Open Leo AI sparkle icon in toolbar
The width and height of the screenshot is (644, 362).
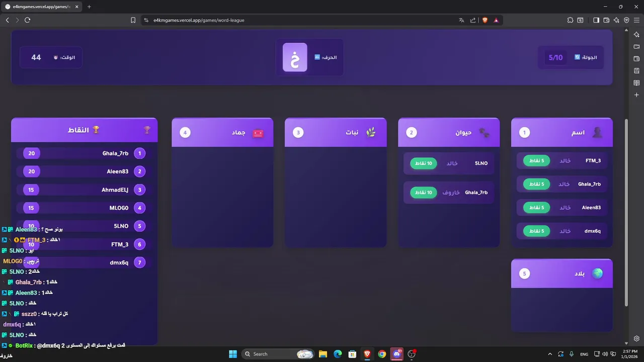click(x=616, y=20)
